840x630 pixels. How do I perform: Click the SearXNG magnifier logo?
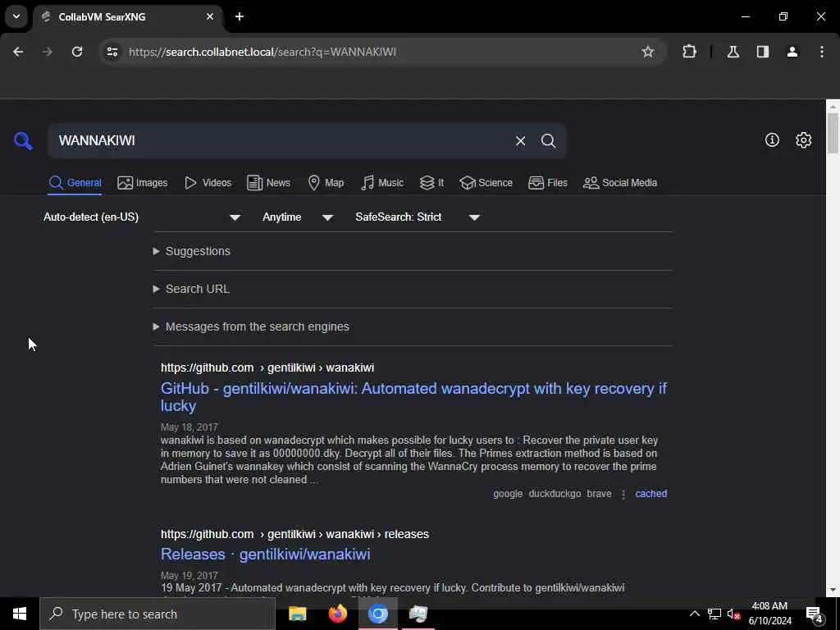pos(23,141)
